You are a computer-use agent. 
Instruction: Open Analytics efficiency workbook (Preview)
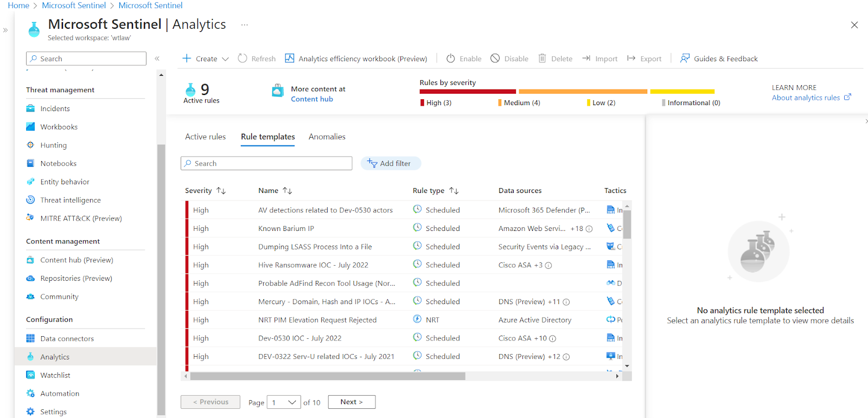[x=356, y=59]
